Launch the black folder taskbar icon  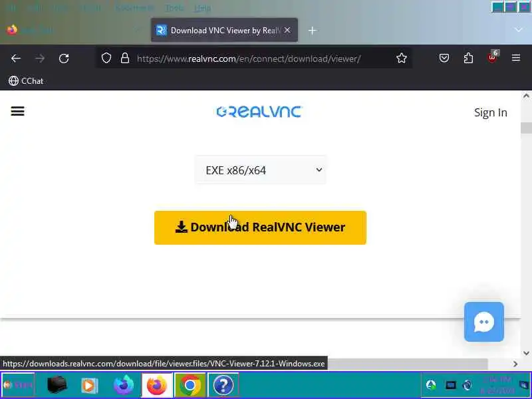tap(57, 385)
